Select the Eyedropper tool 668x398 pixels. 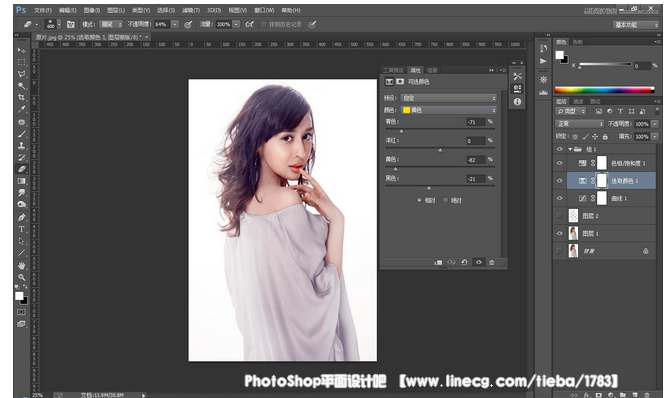[x=21, y=110]
